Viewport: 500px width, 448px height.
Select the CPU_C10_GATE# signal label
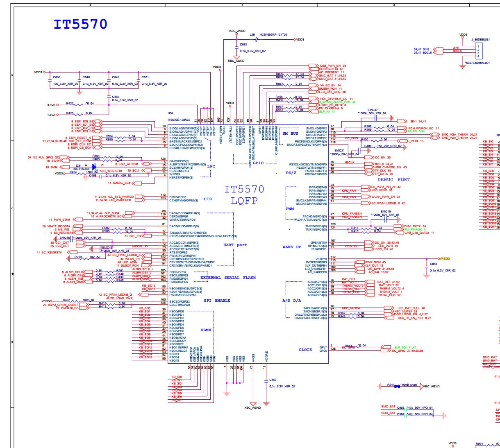click(x=417, y=233)
